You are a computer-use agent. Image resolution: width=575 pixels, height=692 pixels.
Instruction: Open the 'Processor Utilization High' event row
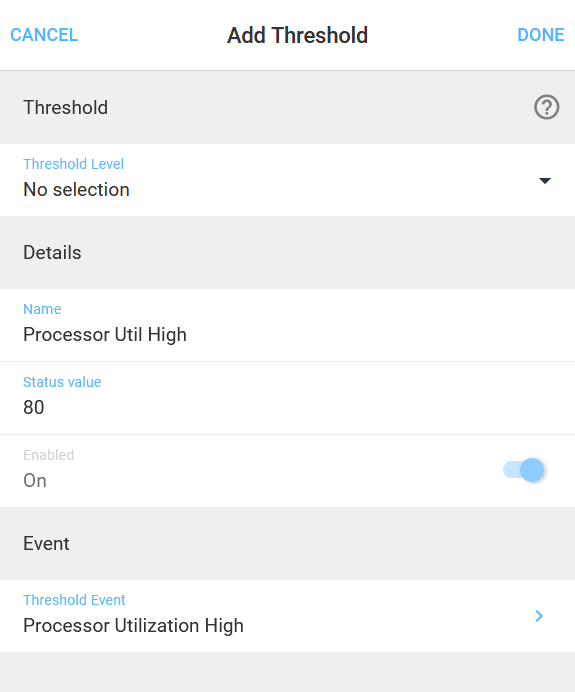tap(287, 616)
